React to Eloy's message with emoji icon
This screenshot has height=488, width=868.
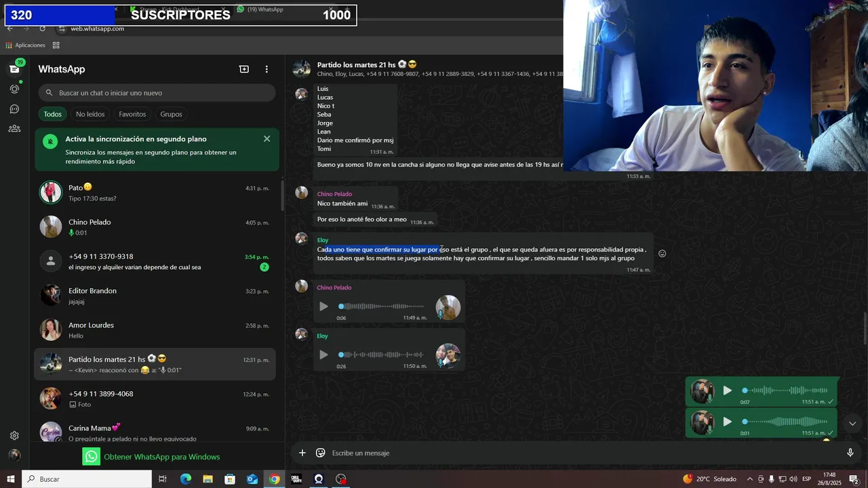(x=663, y=253)
